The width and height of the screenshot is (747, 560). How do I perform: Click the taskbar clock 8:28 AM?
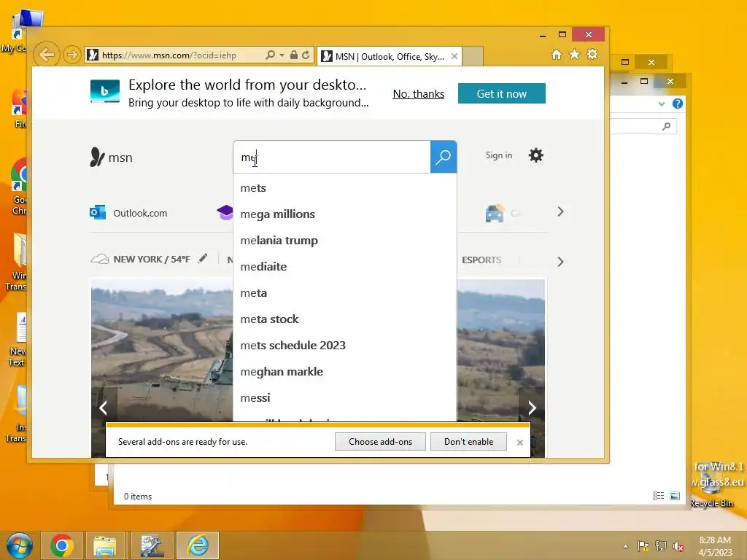click(x=715, y=540)
